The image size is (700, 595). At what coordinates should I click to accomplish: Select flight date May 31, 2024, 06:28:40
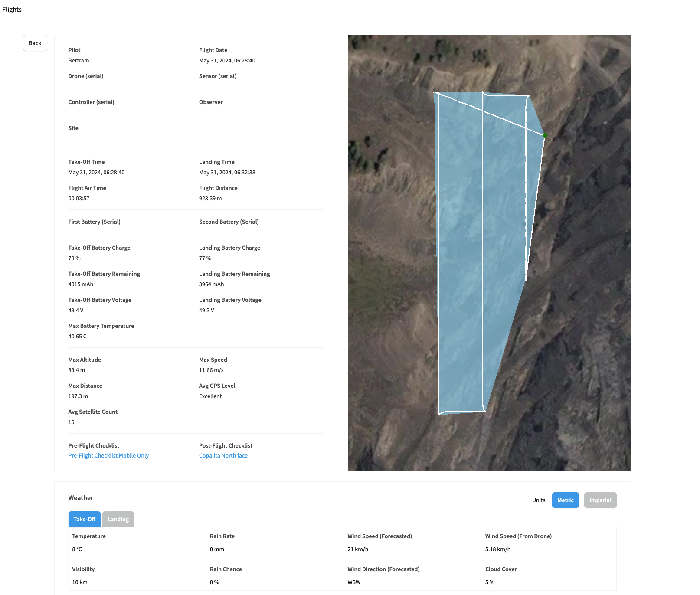tap(227, 61)
